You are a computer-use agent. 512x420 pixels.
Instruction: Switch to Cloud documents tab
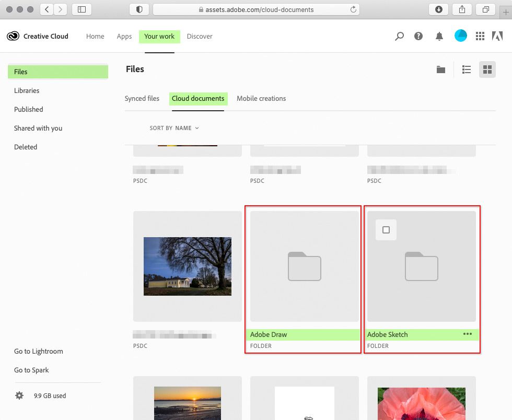tap(198, 99)
